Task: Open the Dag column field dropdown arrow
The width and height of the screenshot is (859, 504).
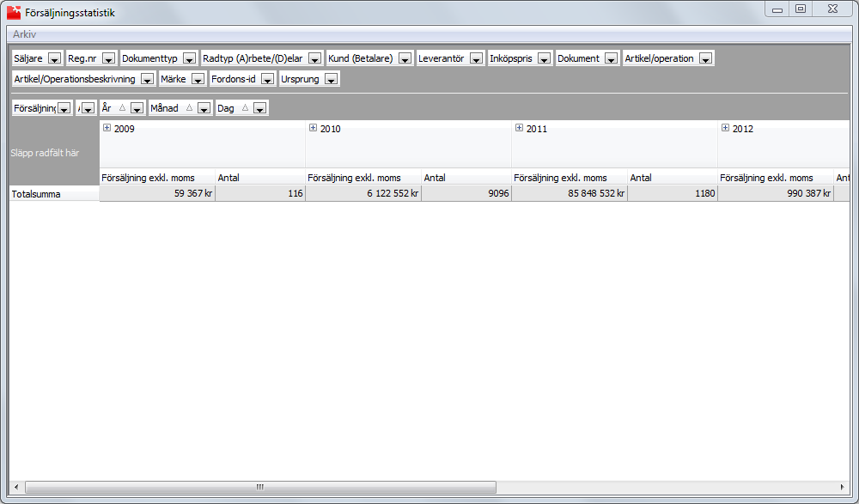Action: (259, 108)
